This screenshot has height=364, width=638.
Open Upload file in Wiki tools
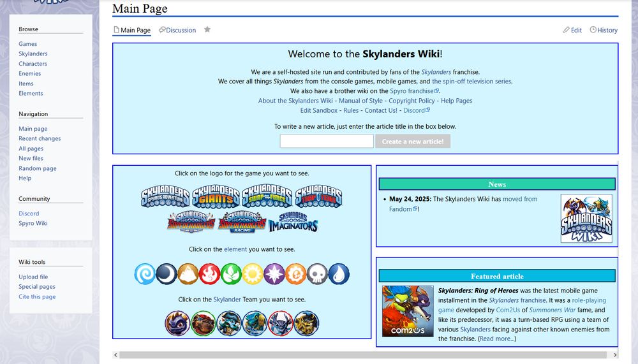pos(33,277)
